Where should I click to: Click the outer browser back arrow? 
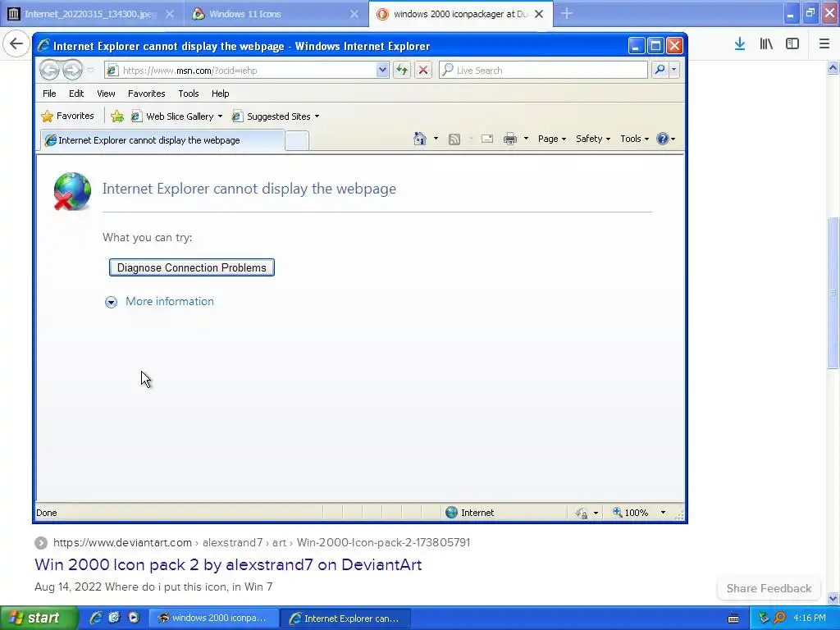tap(16, 44)
